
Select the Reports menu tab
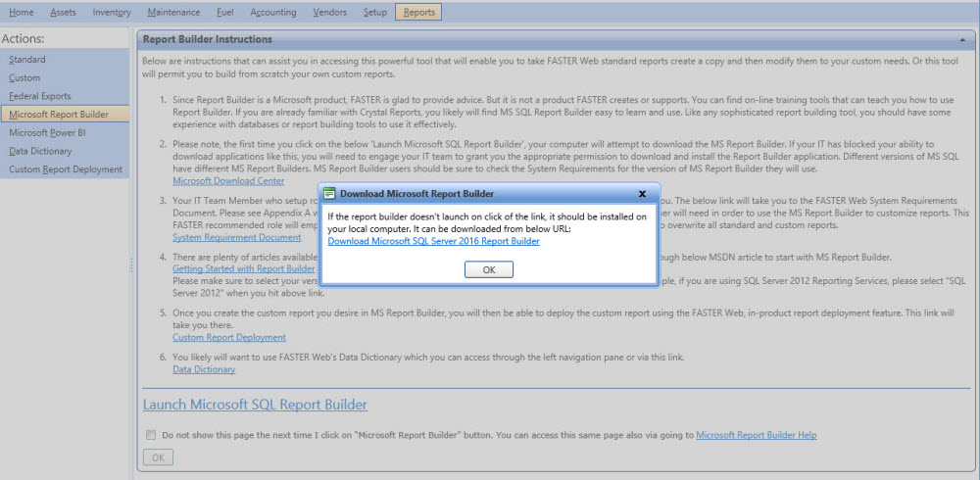418,12
